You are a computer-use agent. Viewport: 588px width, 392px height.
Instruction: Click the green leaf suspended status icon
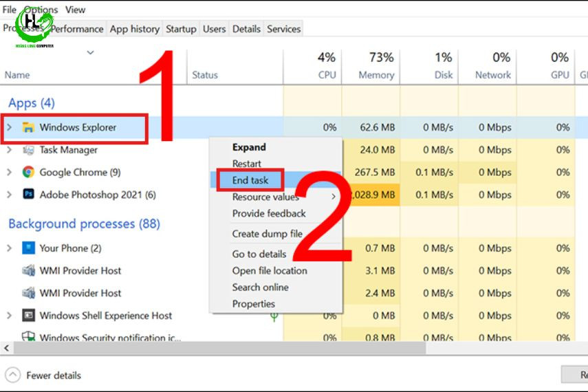coord(274,317)
